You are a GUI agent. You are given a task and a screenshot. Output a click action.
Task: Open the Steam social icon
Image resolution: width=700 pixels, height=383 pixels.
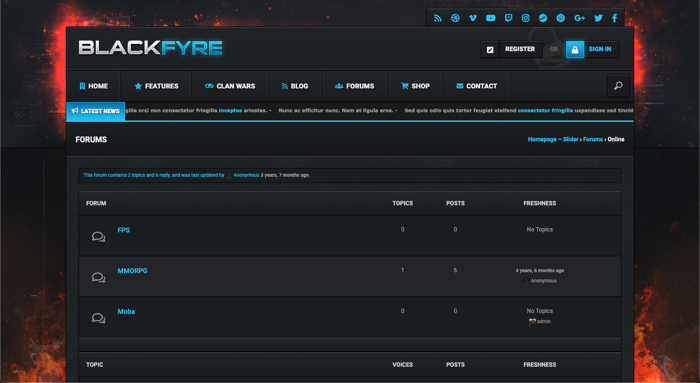point(543,18)
